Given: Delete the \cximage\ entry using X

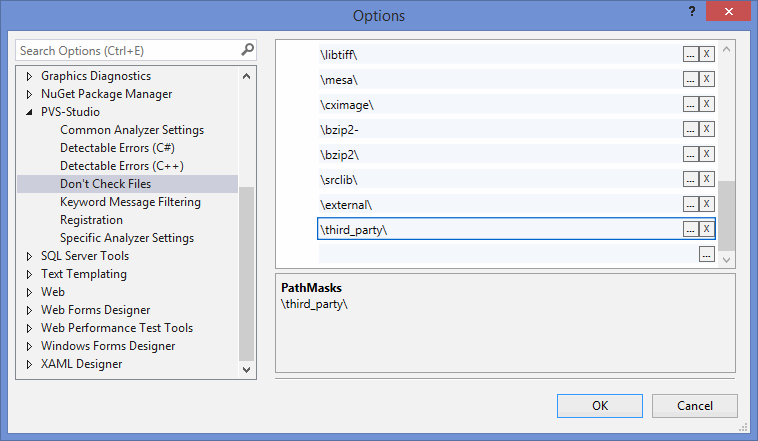Looking at the screenshot, I should pyautogui.click(x=706, y=104).
